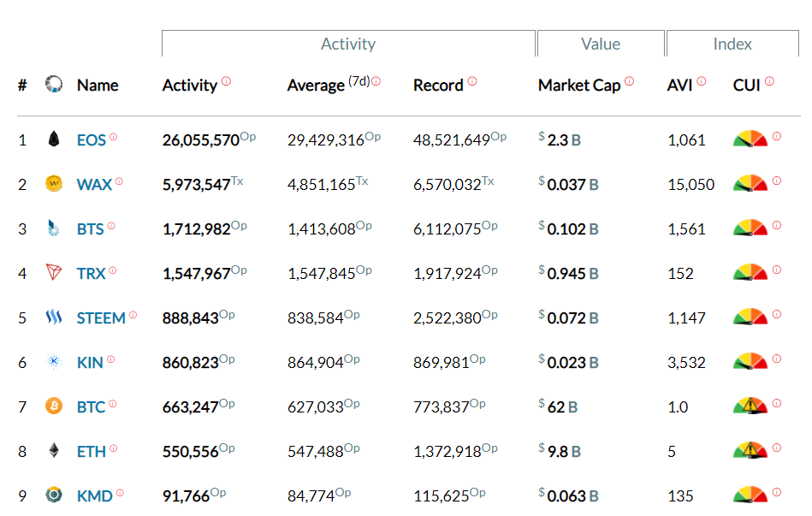Click the CUI gauge icon for TRX
Image resolution: width=812 pixels, height=516 pixels.
pos(750,272)
